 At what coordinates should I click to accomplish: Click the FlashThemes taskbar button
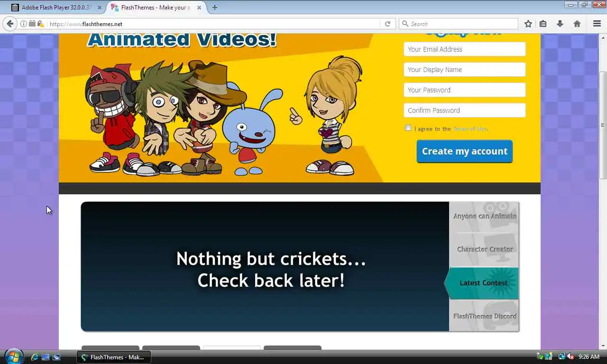(114, 357)
